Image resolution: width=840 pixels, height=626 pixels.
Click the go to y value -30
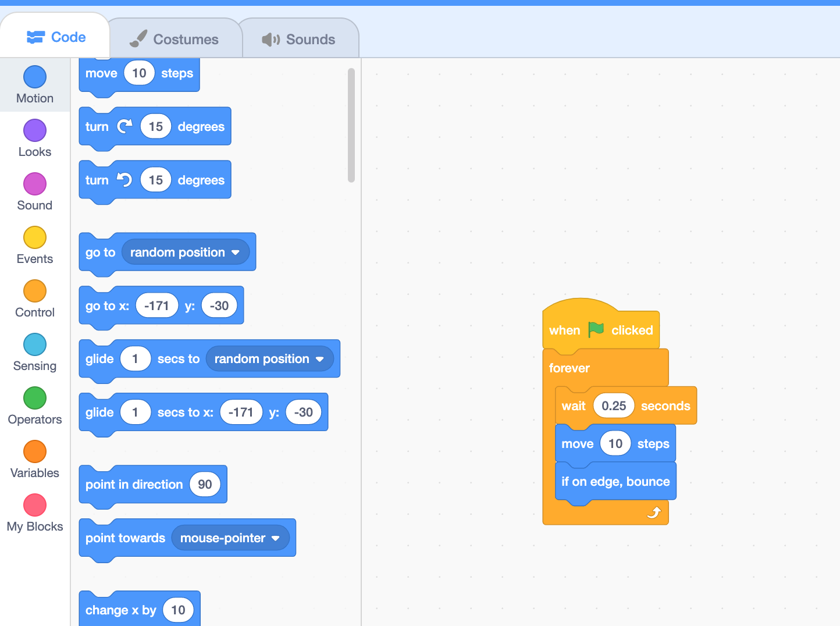coord(219,305)
